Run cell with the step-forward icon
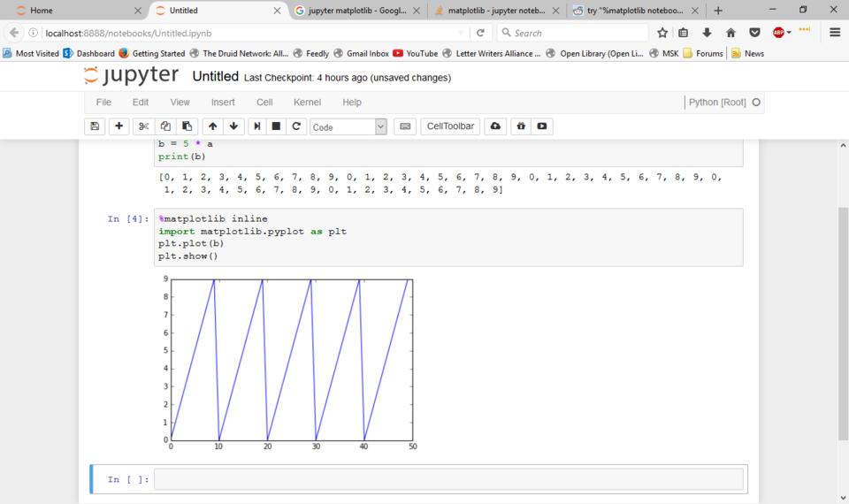 point(257,126)
